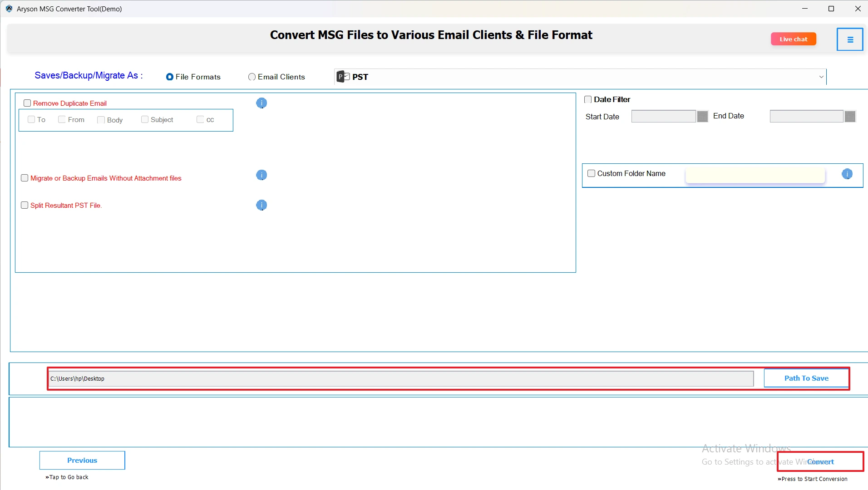The height and width of the screenshot is (490, 868).
Task: Tick the cc duplicate criteria checkbox
Action: (x=200, y=119)
